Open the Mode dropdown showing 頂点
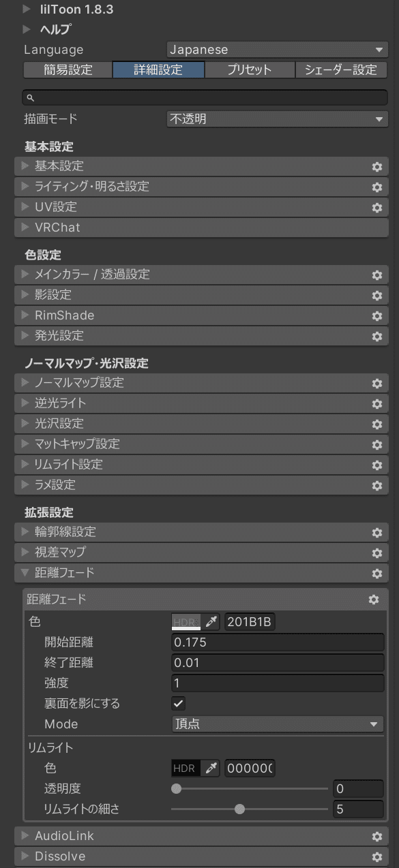The height and width of the screenshot is (868, 399). pyautogui.click(x=277, y=724)
